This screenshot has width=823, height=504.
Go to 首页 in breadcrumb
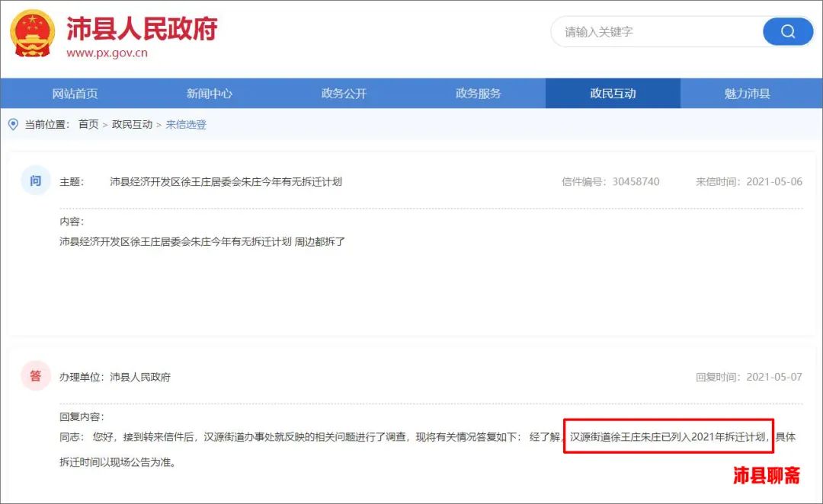(x=88, y=124)
